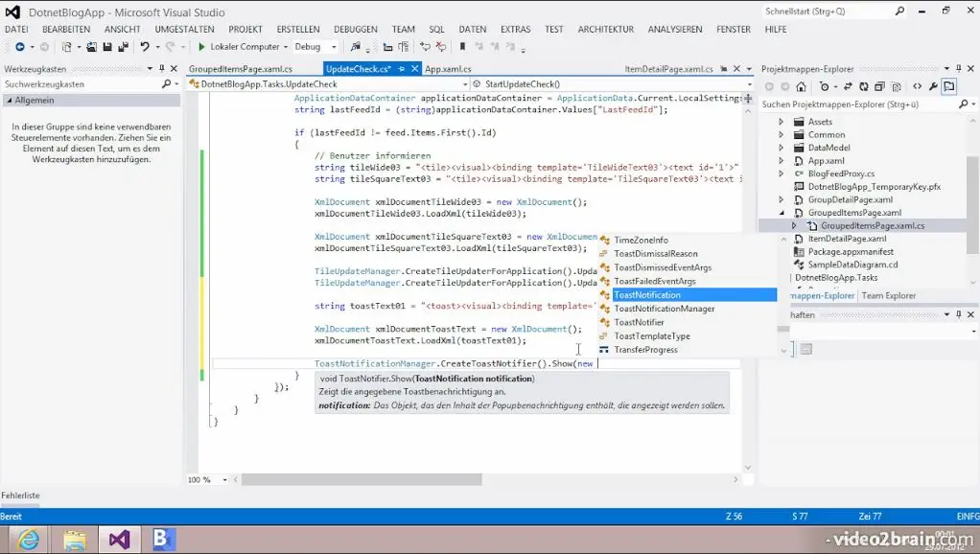Undo the last action

coord(145,47)
